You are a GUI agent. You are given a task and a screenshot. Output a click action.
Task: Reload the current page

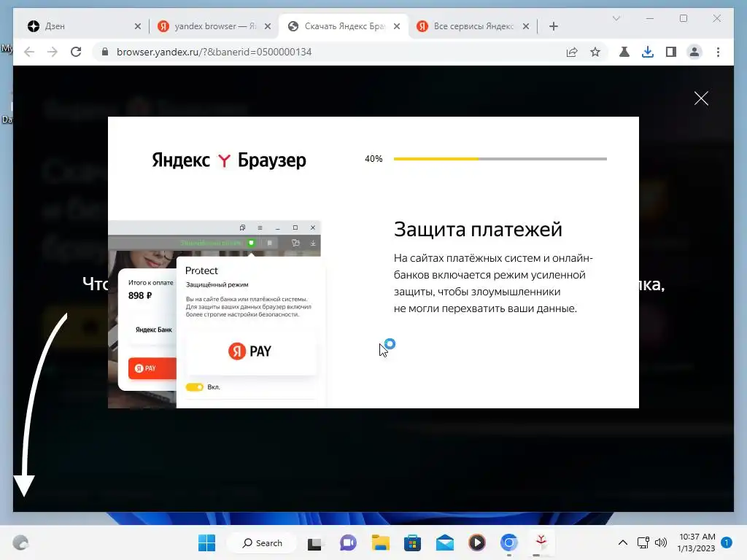[x=76, y=52]
